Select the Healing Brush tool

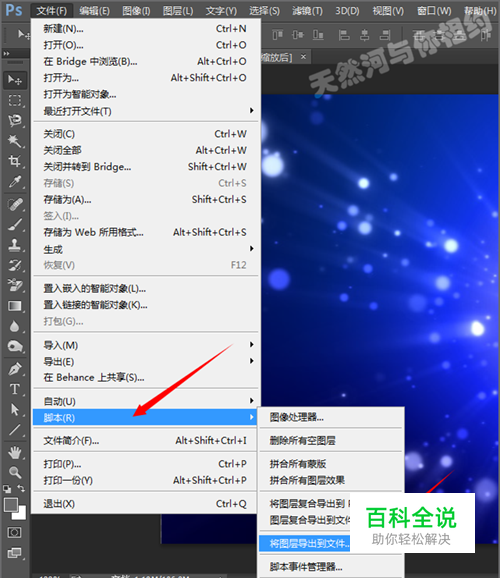coord(15,204)
